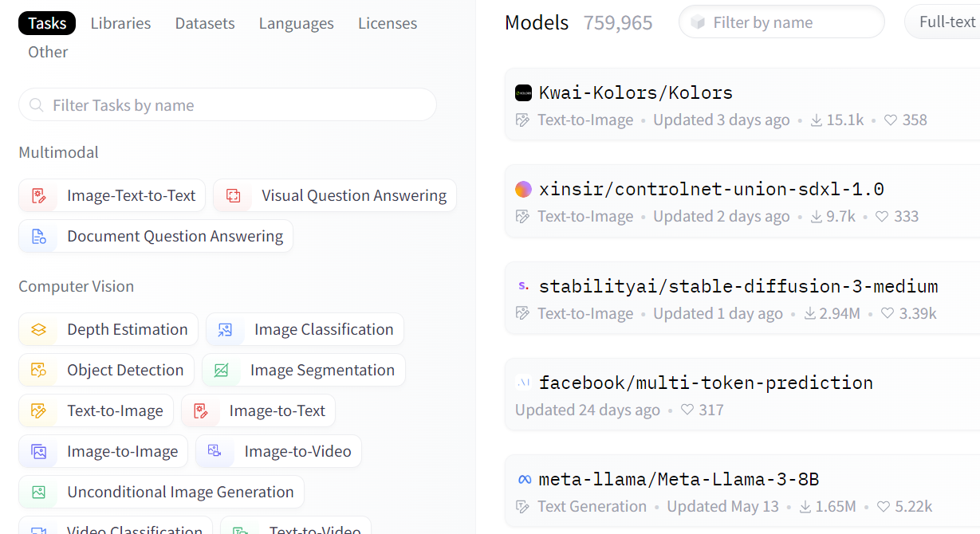Viewport: 980px width, 534px height.
Task: Click the Image-to-Image task icon
Action: pos(38,451)
